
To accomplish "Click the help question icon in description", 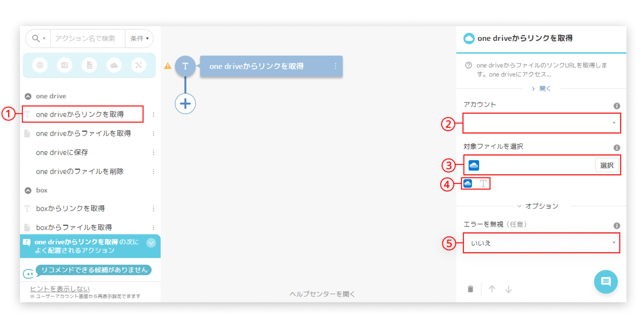I will click(469, 65).
